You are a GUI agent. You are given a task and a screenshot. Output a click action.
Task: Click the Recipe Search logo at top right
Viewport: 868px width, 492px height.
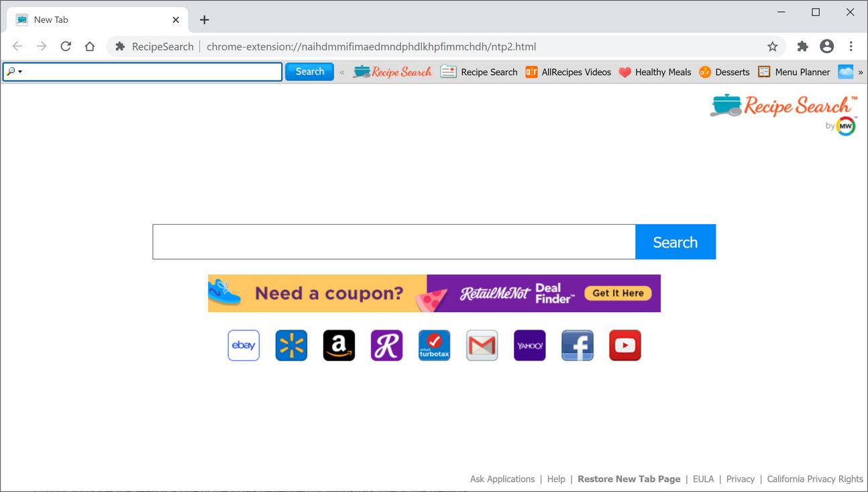(x=783, y=106)
